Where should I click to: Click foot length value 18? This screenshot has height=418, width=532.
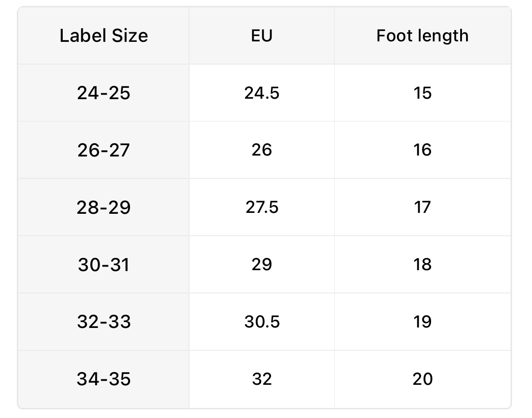[422, 265]
